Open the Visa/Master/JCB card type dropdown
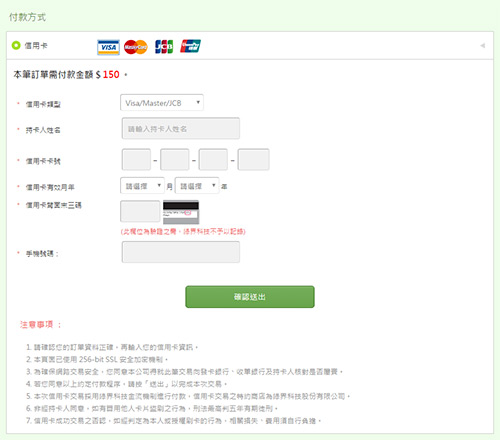The image size is (500, 440). pyautogui.click(x=162, y=103)
